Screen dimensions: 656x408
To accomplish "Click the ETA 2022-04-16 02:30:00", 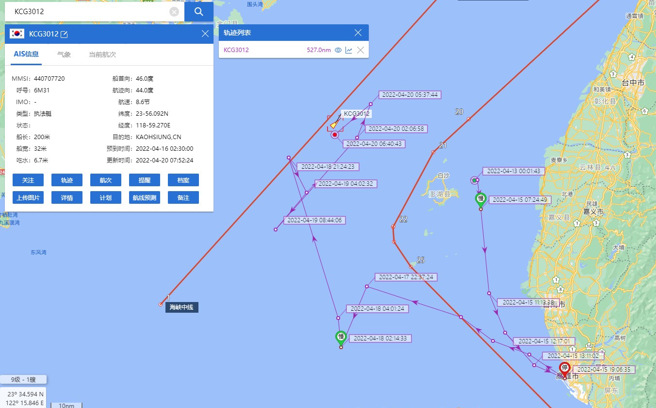I will tap(164, 149).
